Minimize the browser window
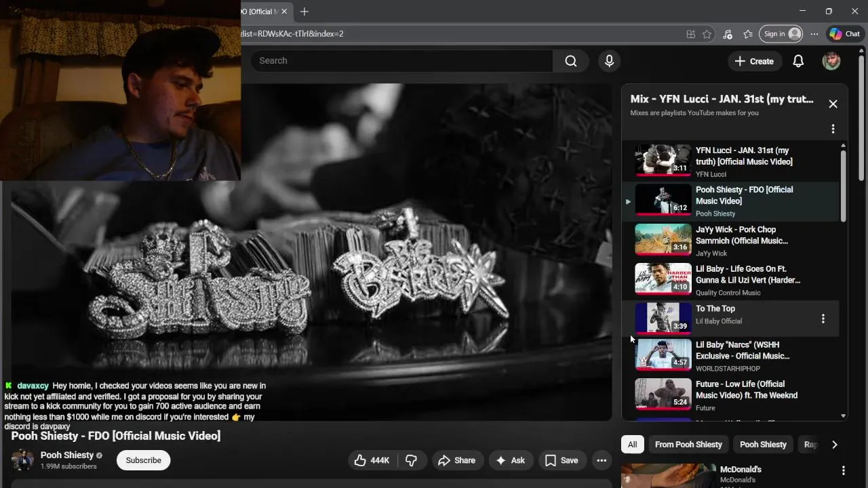Viewport: 868px width, 488px height. (802, 12)
